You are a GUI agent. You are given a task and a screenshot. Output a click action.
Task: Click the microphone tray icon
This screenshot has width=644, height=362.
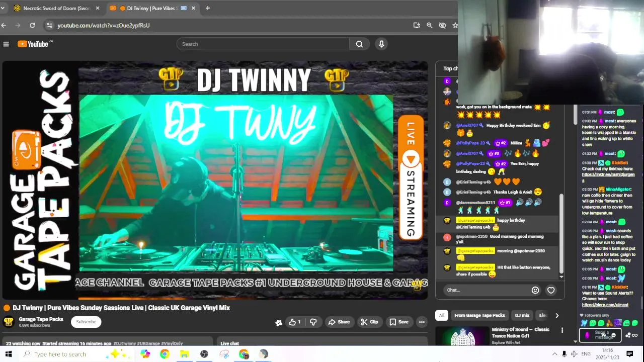click(x=564, y=354)
